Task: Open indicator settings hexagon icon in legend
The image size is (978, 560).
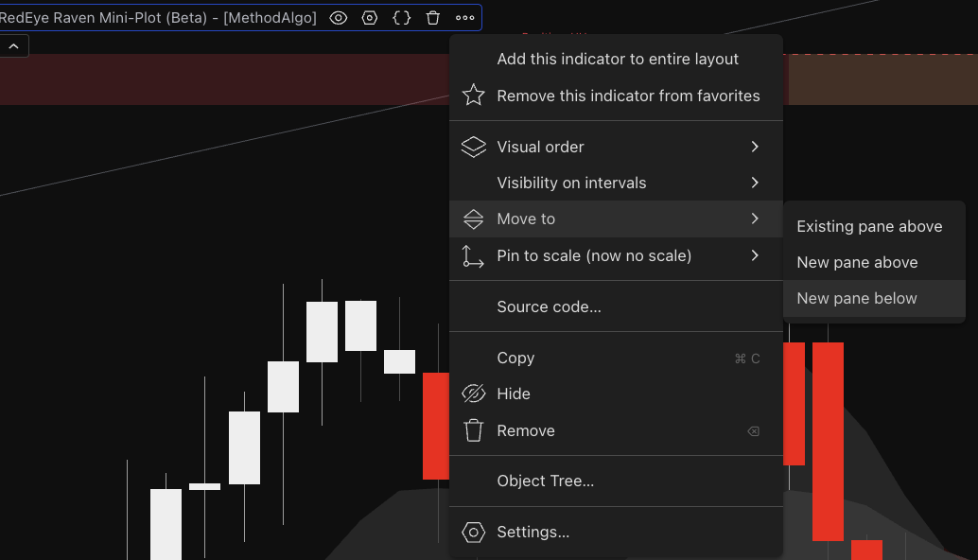Action: [370, 18]
